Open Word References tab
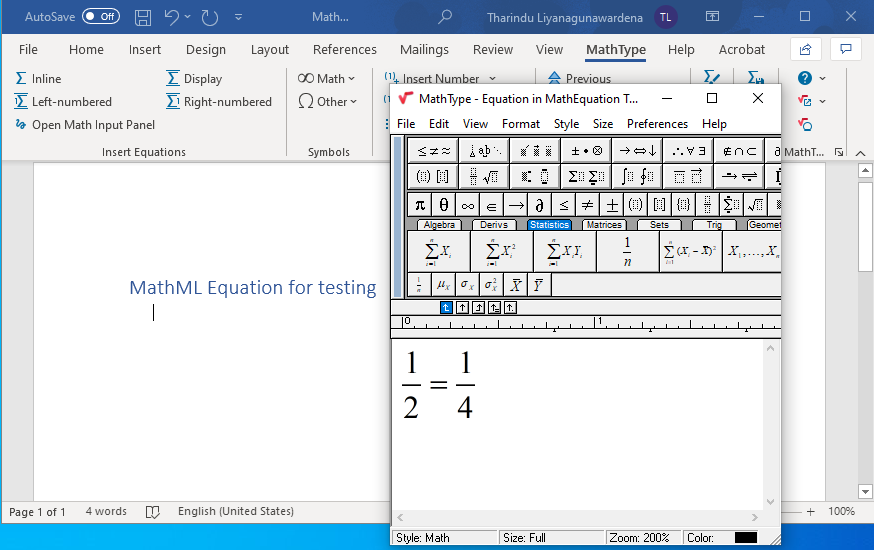The height and width of the screenshot is (550, 874). [344, 50]
